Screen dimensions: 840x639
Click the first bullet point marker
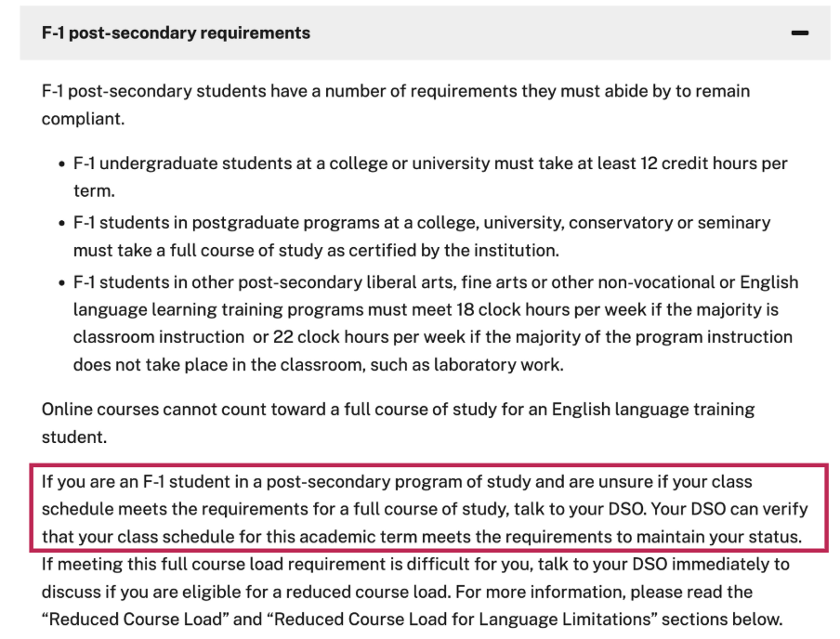coord(60,164)
